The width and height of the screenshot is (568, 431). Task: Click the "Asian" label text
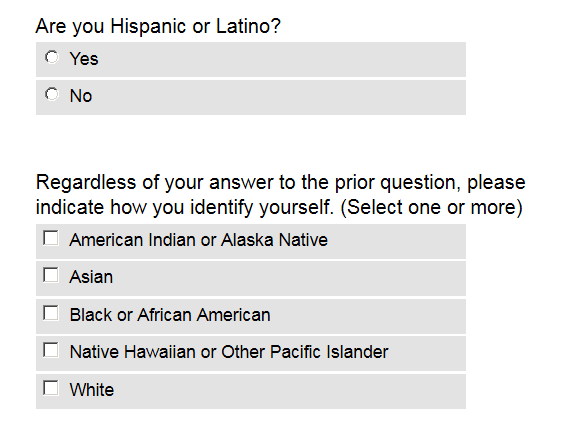pos(91,277)
